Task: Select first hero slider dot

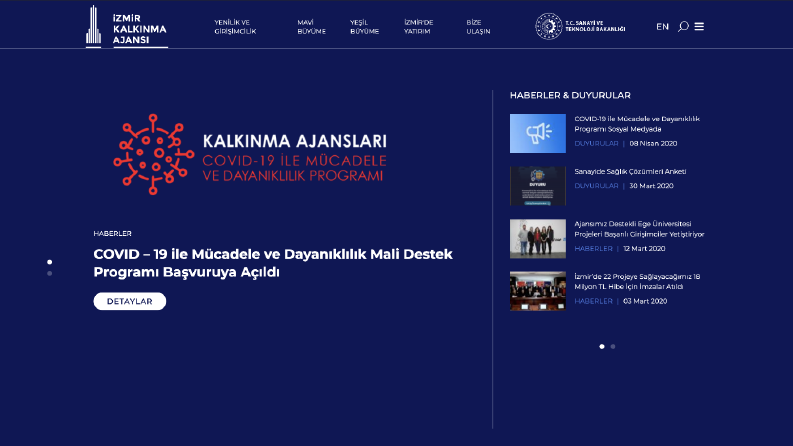Action: pyautogui.click(x=50, y=262)
